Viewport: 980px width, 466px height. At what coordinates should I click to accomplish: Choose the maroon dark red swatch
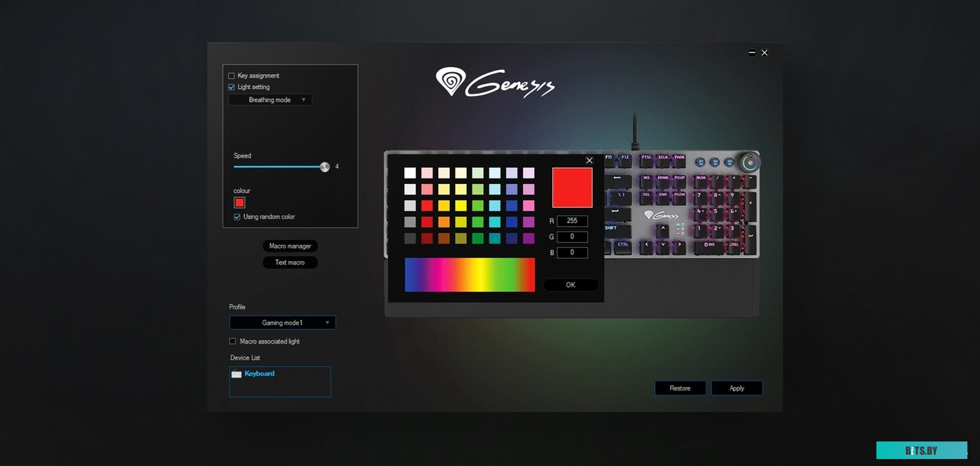tap(427, 239)
